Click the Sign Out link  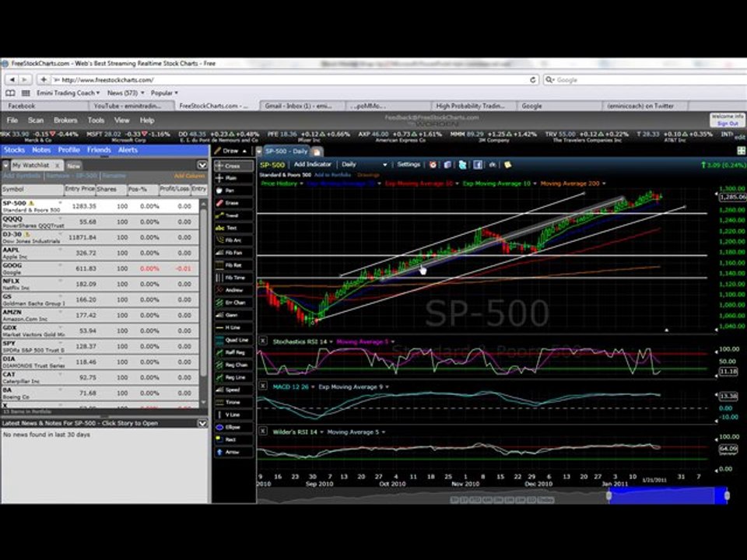point(728,124)
